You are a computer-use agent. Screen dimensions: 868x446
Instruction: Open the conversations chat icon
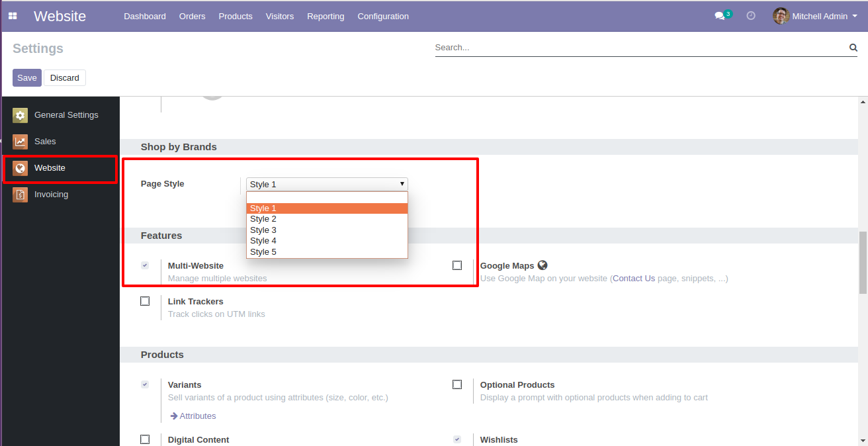coord(720,16)
